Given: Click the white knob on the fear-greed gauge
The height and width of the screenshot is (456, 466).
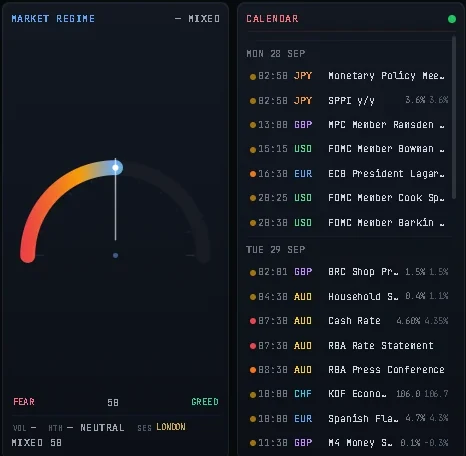Looking at the screenshot, I should [x=115, y=168].
